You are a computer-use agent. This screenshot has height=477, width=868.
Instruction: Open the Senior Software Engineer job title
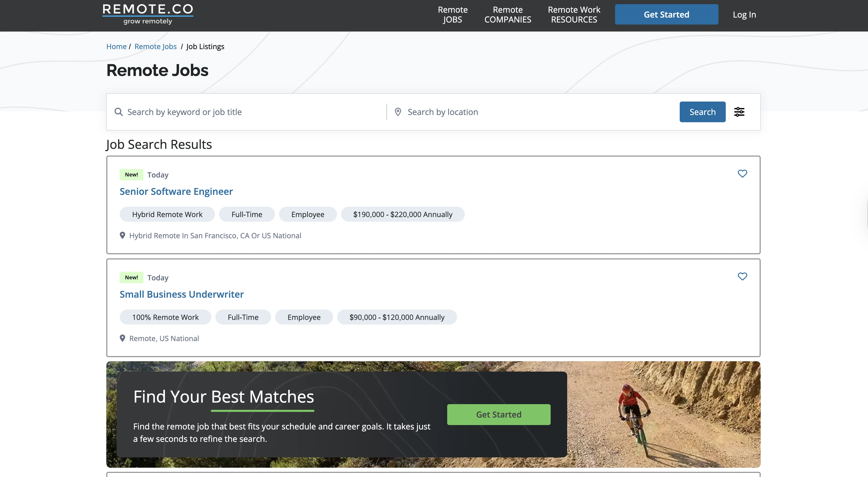(x=176, y=191)
